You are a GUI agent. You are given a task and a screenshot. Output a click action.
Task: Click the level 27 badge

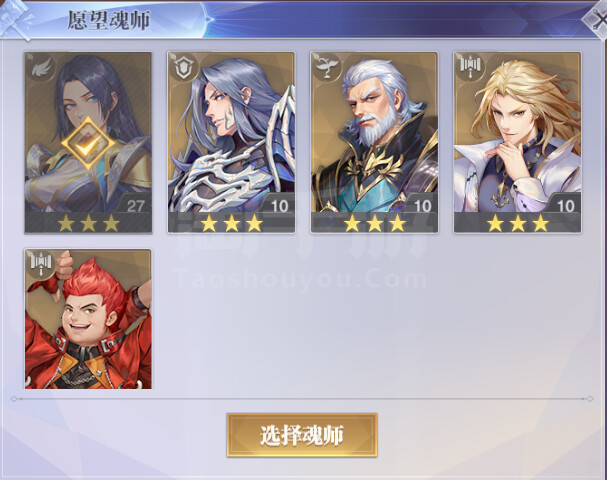click(x=135, y=205)
